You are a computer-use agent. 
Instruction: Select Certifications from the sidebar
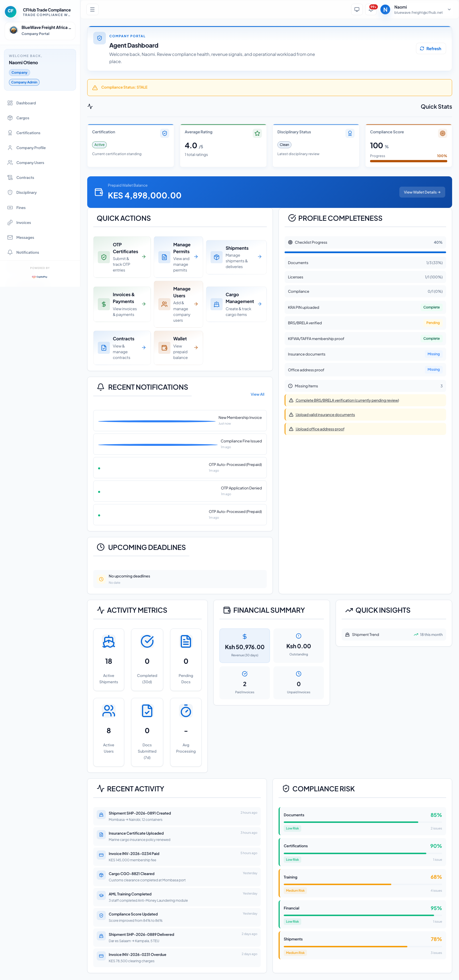(x=28, y=132)
